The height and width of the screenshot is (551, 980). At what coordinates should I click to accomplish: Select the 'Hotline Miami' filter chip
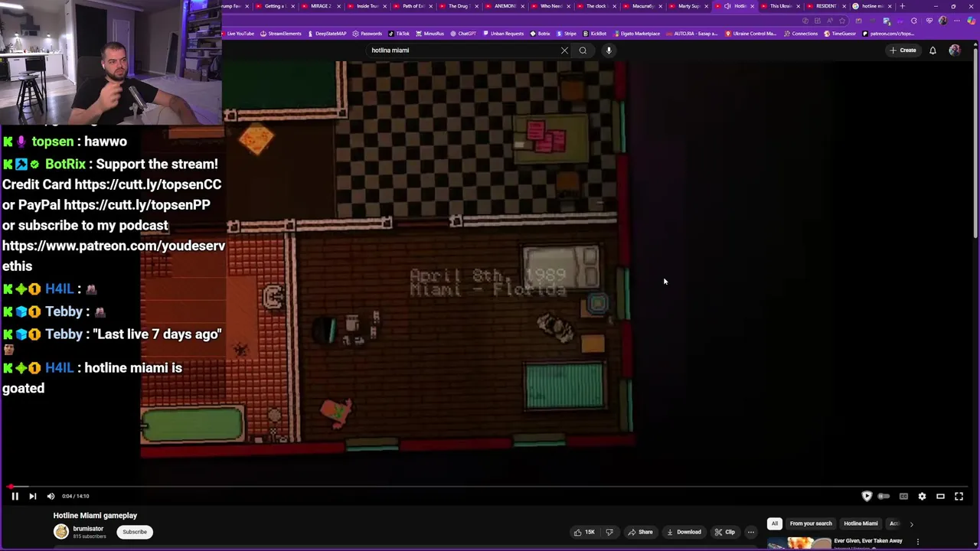point(861,523)
